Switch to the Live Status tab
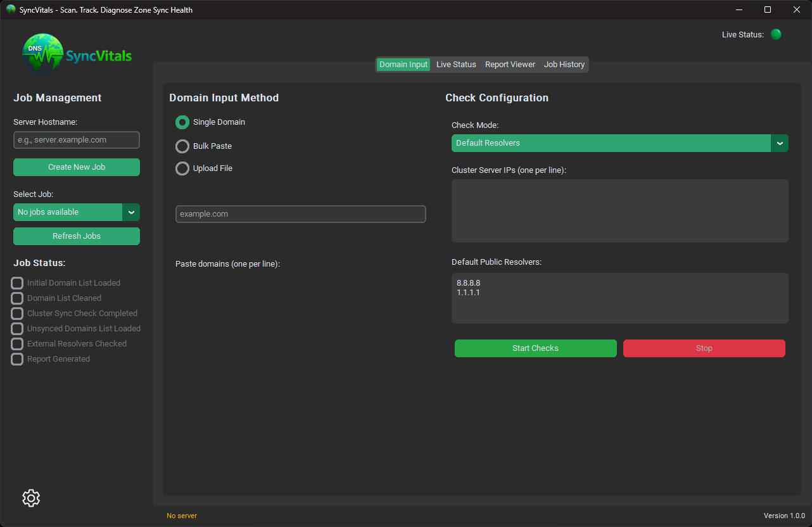812x527 pixels. click(x=456, y=65)
